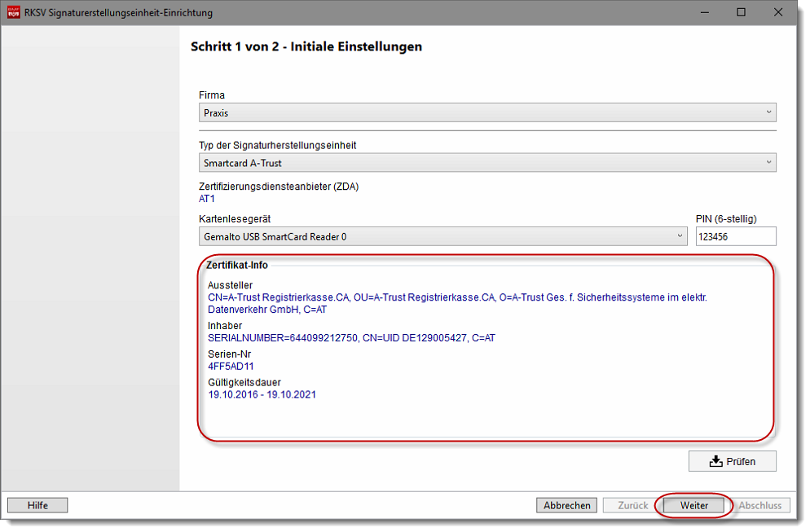Click the greyed-out Zurück button
This screenshot has height=532, width=810.
(x=632, y=505)
